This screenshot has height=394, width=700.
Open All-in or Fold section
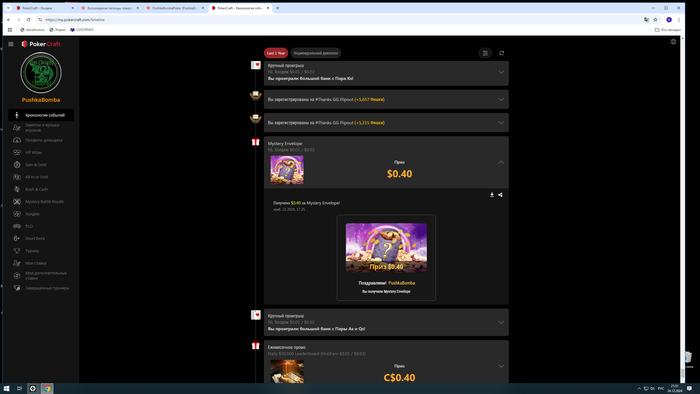click(41, 177)
